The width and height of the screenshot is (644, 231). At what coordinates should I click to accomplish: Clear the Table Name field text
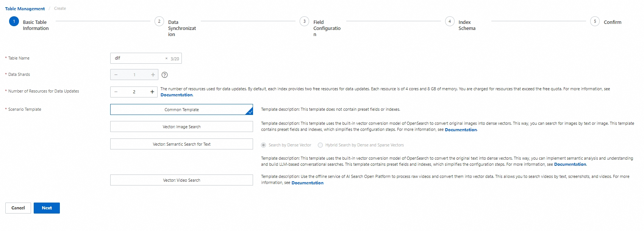(166, 58)
